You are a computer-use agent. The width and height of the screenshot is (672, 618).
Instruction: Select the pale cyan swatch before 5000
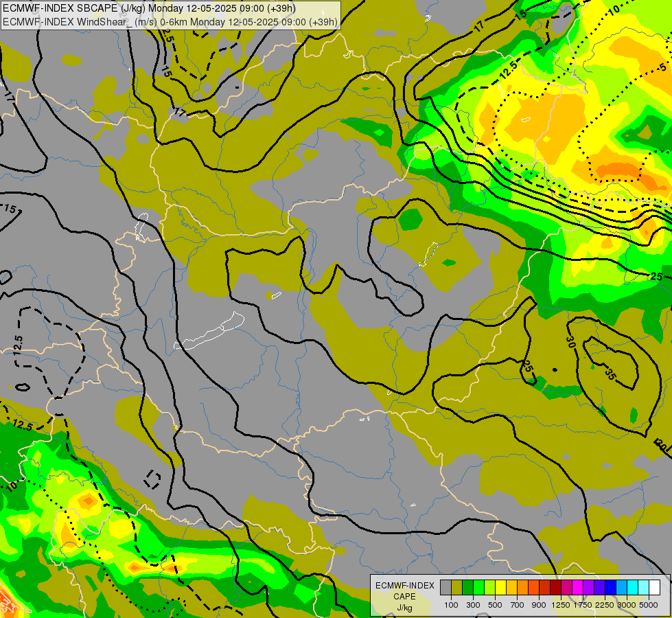643,588
